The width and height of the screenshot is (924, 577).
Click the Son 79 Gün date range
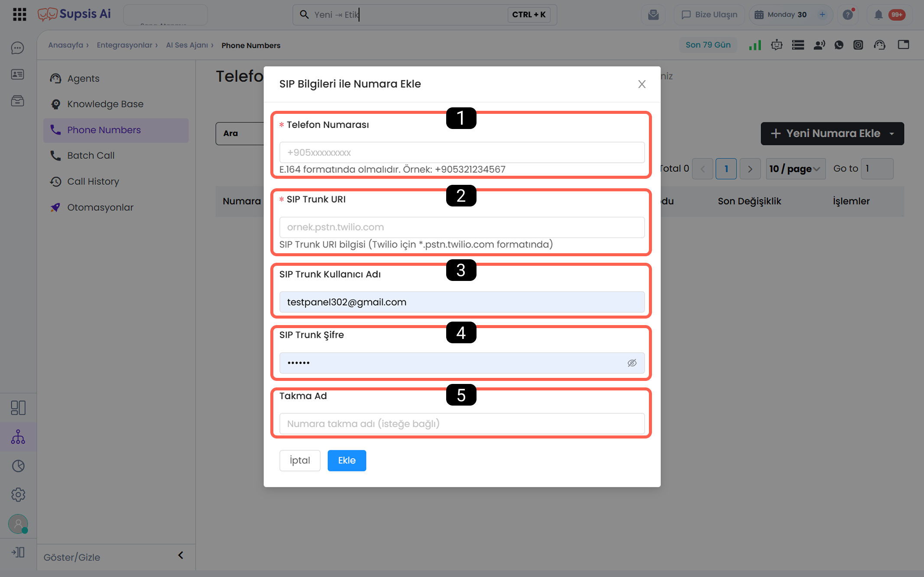pyautogui.click(x=708, y=45)
